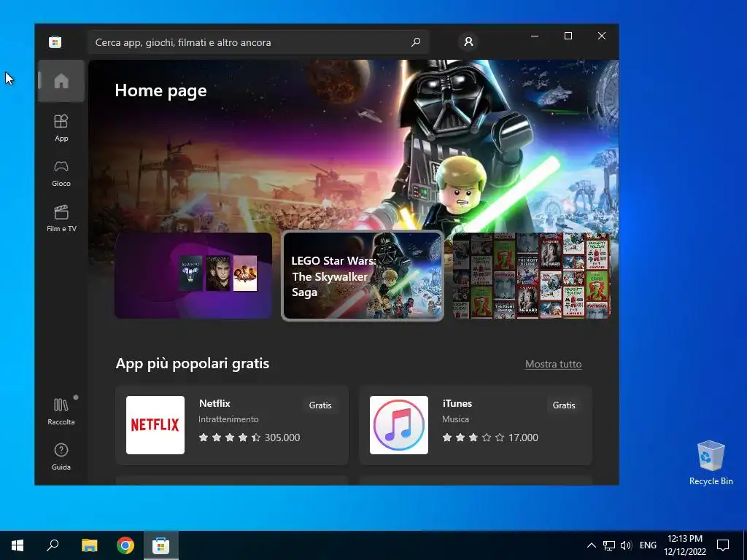Viewport: 747px width, 560px height.
Task: Open network status tray icon
Action: pyautogui.click(x=609, y=545)
